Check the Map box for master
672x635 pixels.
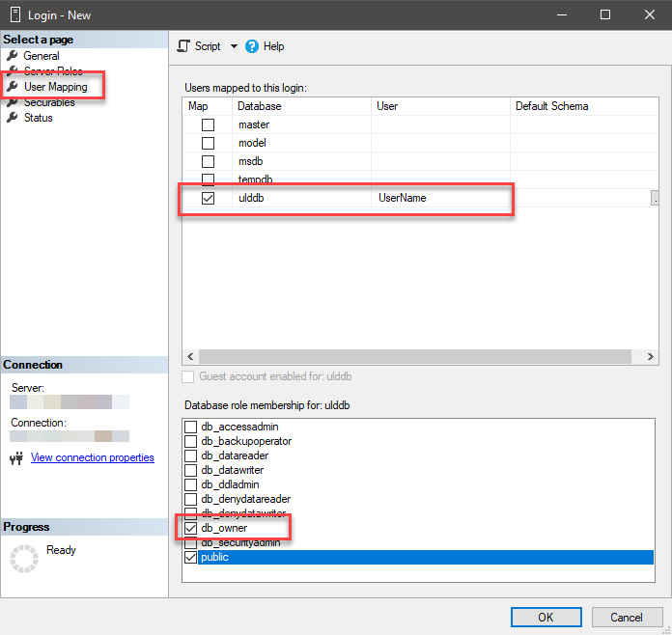point(208,124)
